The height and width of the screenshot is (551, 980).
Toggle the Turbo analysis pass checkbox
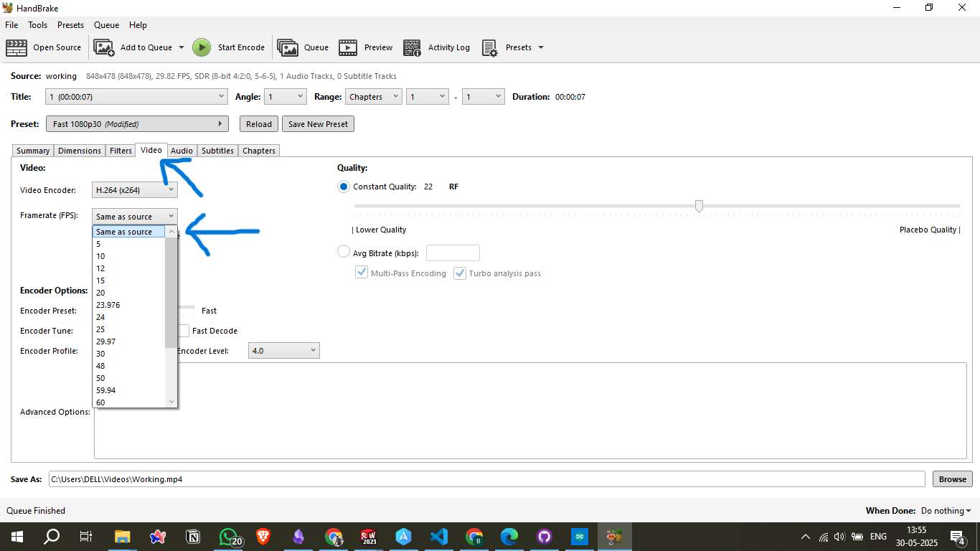[460, 273]
